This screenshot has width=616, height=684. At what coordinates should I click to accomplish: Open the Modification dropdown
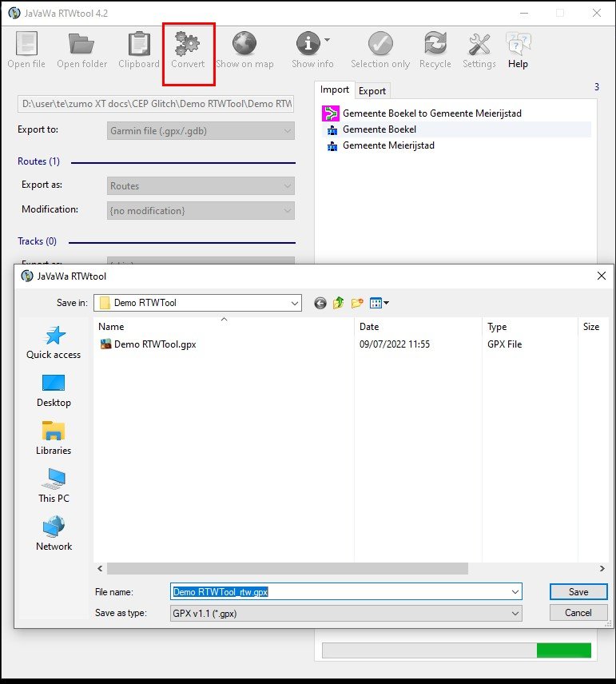201,211
